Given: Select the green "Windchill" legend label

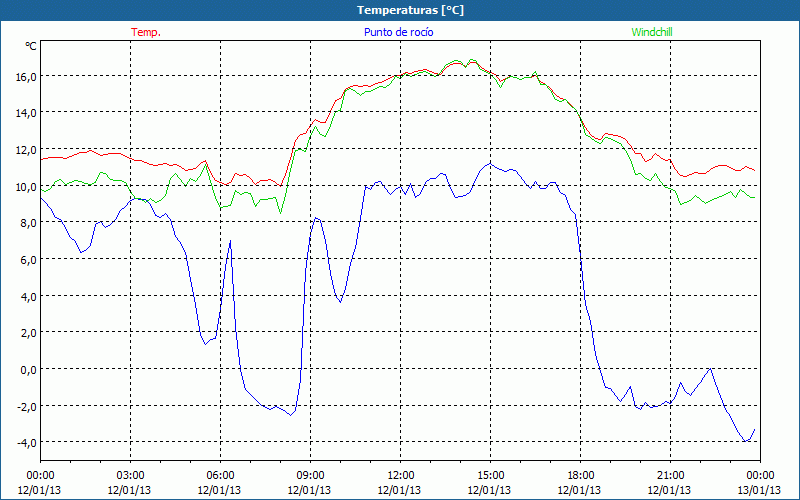Looking at the screenshot, I should click(652, 32).
